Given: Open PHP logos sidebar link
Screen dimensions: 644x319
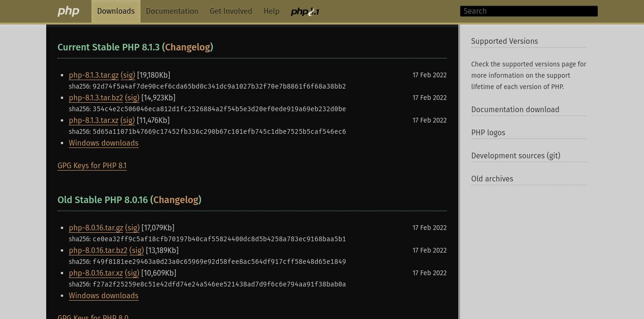Looking at the screenshot, I should click(488, 133).
